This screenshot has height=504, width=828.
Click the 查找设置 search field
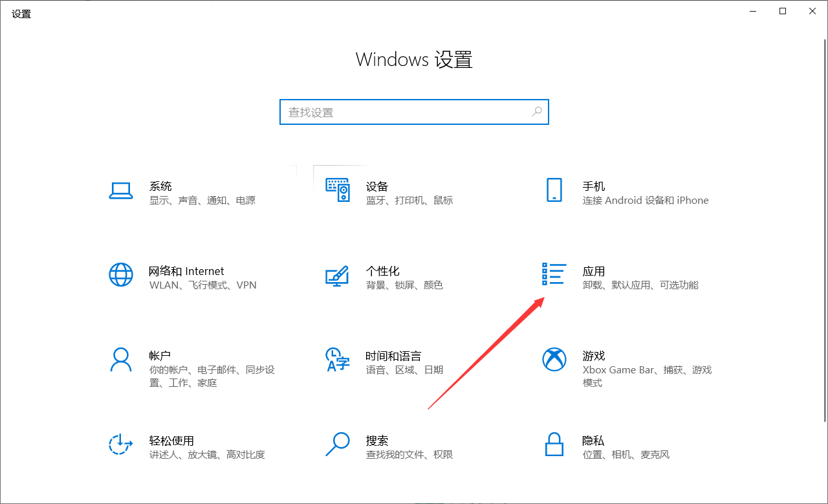(x=414, y=112)
